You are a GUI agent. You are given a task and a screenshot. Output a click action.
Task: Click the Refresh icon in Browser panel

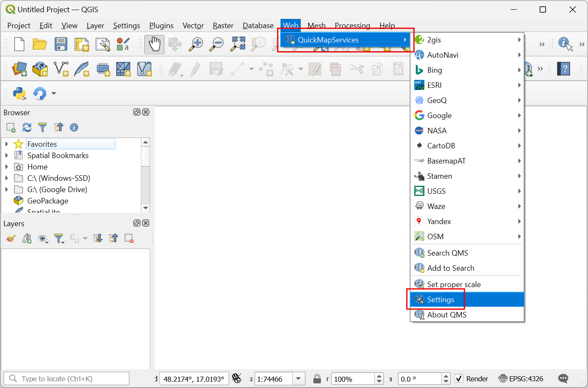pos(27,127)
